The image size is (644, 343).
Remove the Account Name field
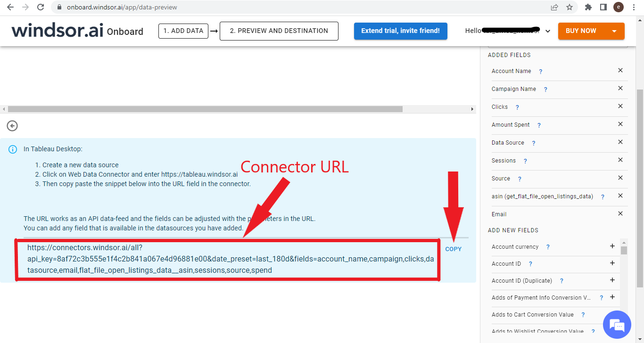click(x=620, y=70)
